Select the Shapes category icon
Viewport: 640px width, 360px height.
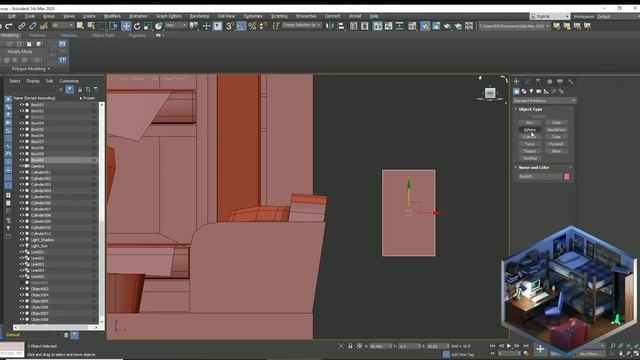pos(524,91)
